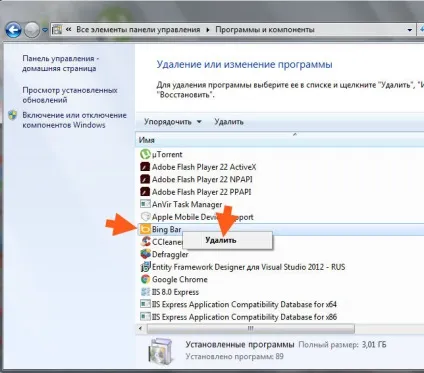424x373 pixels.
Task: Open 'Панель управления - домашняя страница' link
Action: [x=61, y=63]
